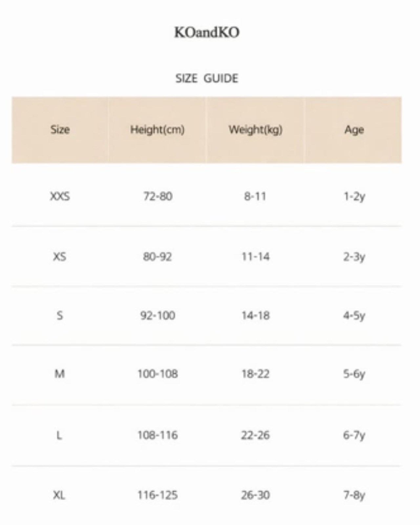The width and height of the screenshot is (420, 525).
Task: Choose the XL size label
Action: (59, 495)
